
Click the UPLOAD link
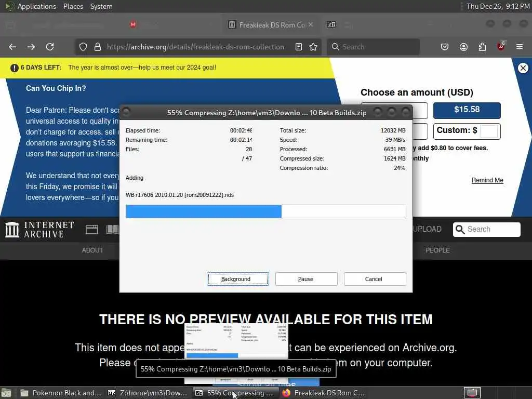click(427, 229)
